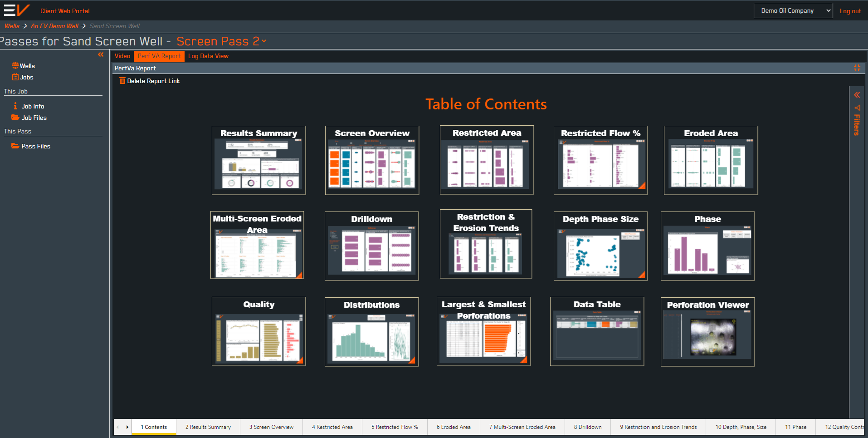Click the Log out link
The height and width of the screenshot is (438, 868).
coord(850,11)
